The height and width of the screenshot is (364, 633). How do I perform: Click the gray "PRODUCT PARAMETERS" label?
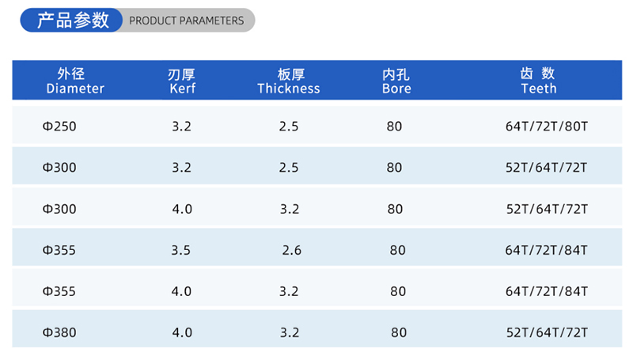pos(186,21)
